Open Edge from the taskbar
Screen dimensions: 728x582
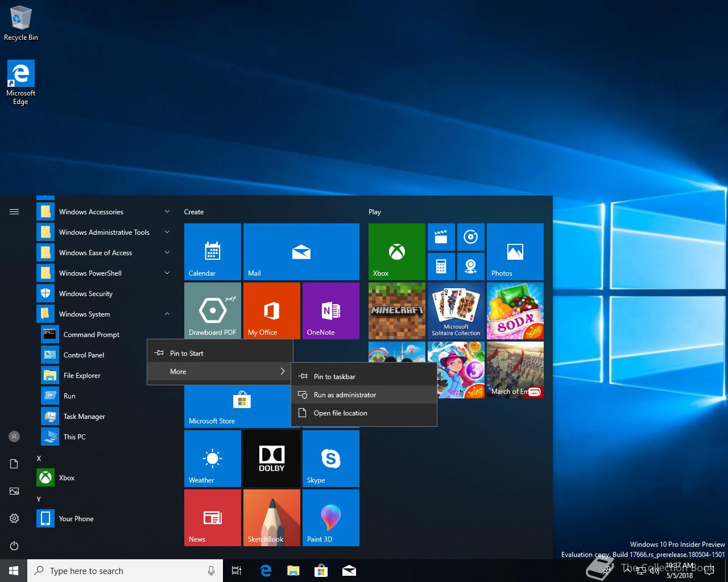tap(266, 571)
